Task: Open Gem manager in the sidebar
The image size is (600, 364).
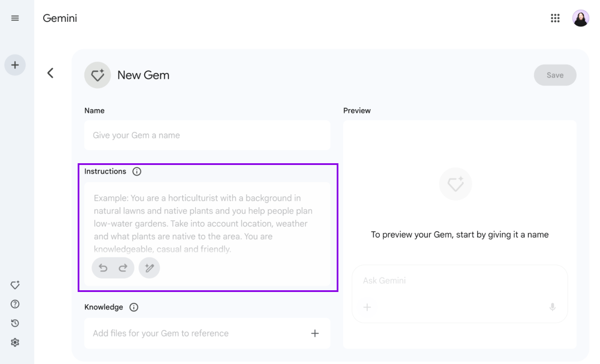Action: pyautogui.click(x=15, y=285)
